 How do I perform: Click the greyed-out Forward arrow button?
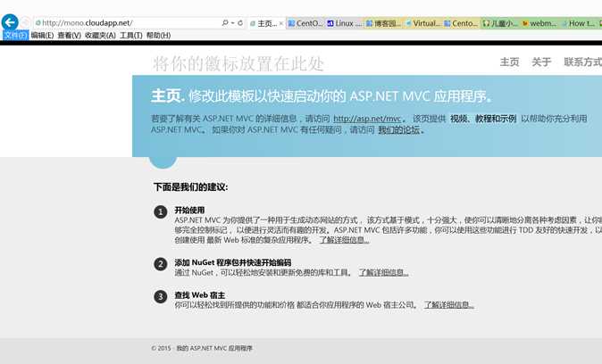coord(25,22)
